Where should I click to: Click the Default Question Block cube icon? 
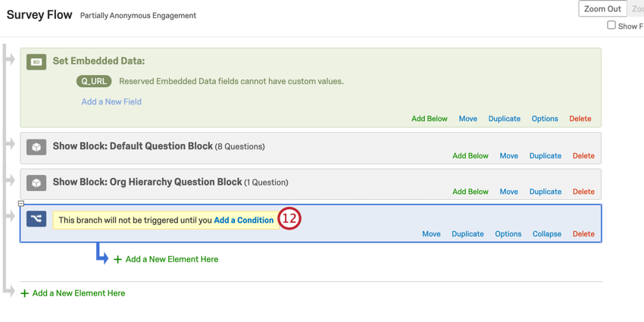[36, 147]
